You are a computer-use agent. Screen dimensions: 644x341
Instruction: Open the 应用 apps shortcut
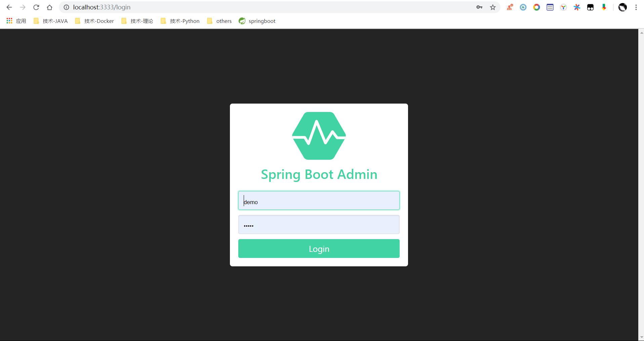[16, 21]
